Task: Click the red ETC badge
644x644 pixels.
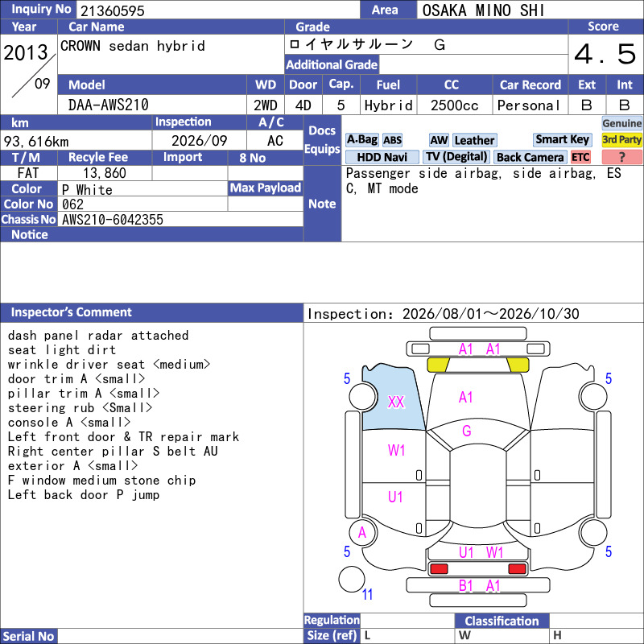Action: coord(580,157)
